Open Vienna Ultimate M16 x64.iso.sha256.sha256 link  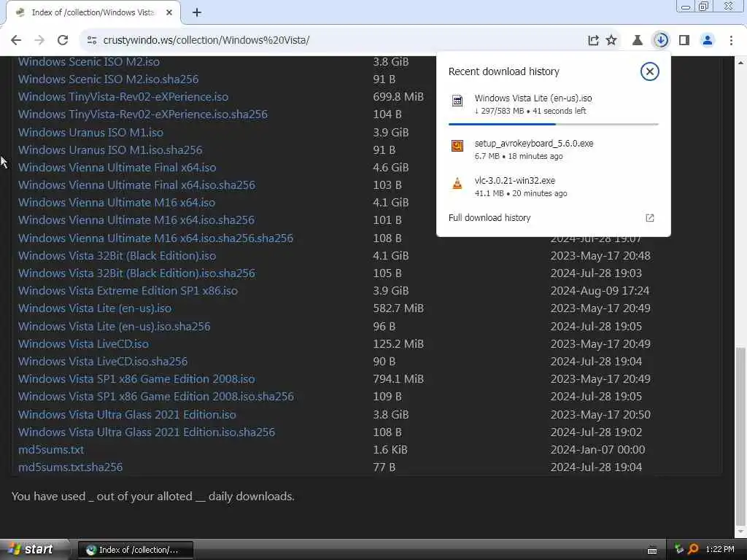click(156, 238)
